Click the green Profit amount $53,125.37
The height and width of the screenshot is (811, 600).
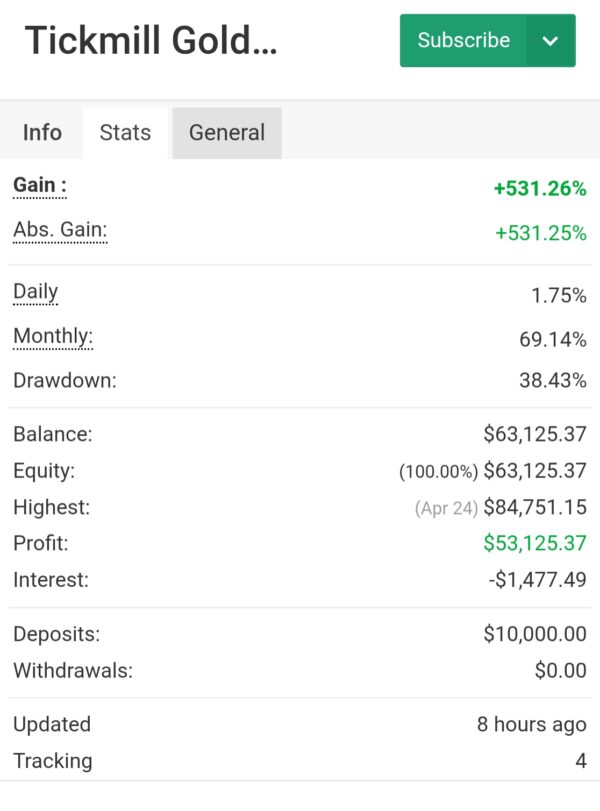pyautogui.click(x=535, y=543)
